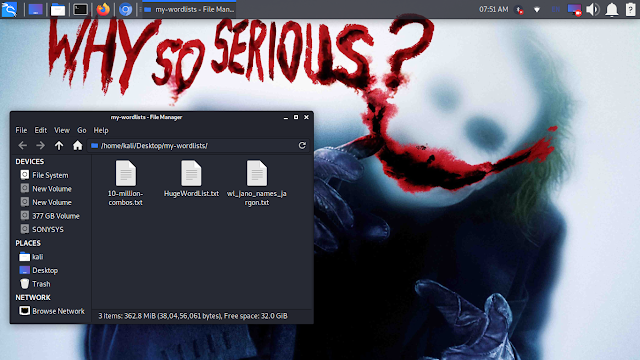Click the status bar item count text
This screenshot has width=640, height=360.
click(193, 316)
